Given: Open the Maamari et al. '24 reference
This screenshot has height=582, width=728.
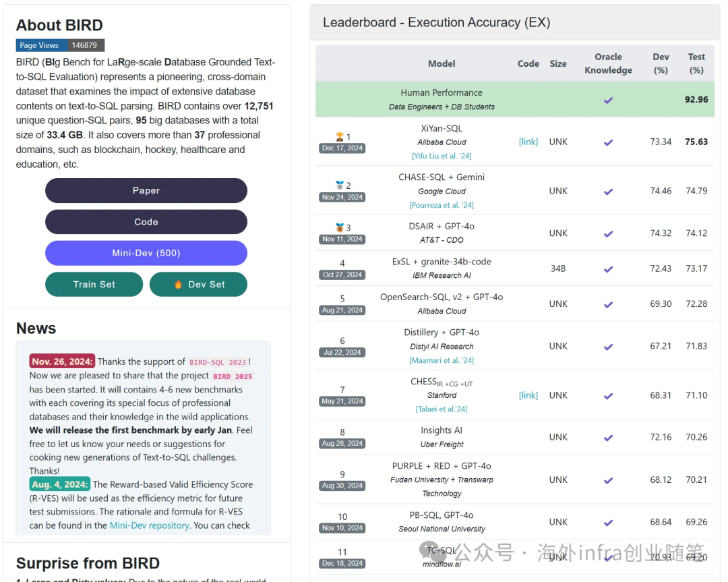Looking at the screenshot, I should coord(442,360).
